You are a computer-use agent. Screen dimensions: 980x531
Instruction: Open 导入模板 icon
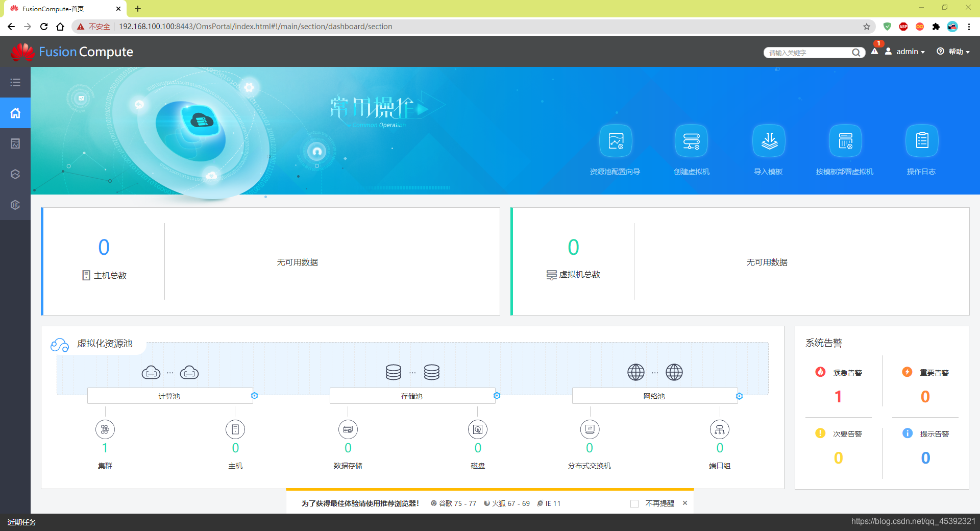pos(769,140)
